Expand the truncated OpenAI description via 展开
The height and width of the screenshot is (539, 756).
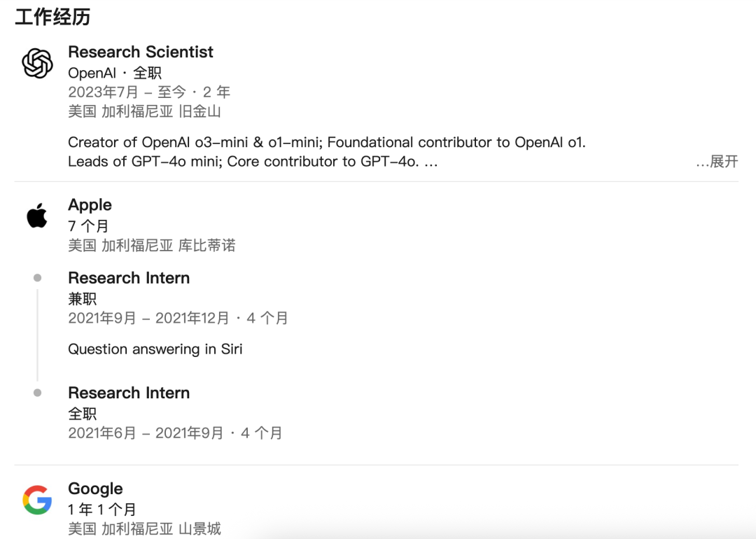pyautogui.click(x=723, y=161)
